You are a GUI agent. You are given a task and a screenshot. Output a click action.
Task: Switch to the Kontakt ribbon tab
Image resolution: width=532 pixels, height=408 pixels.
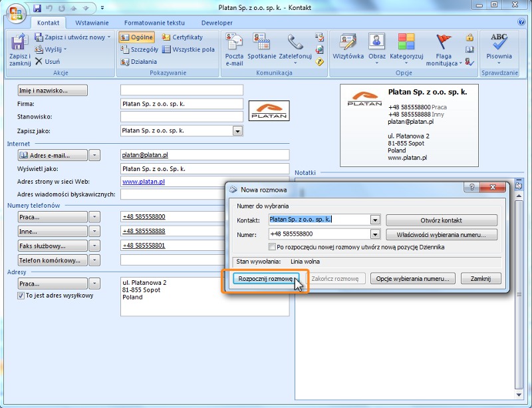(48, 23)
